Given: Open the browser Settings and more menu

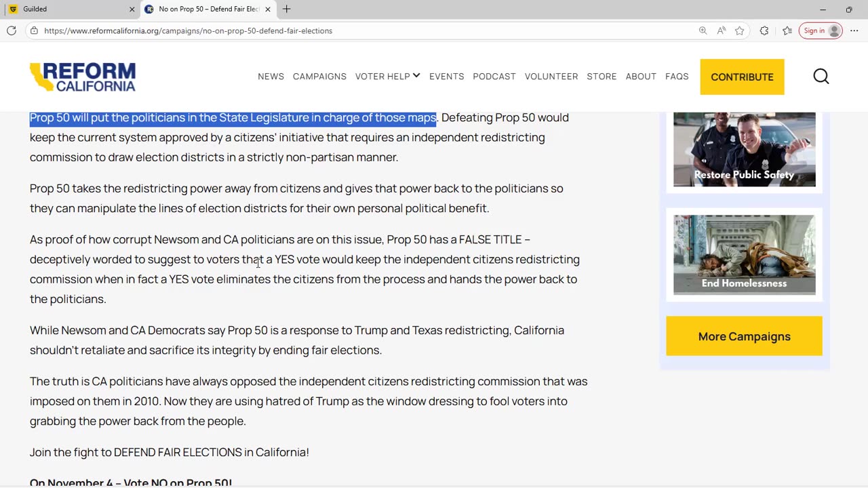Looking at the screenshot, I should [854, 30].
